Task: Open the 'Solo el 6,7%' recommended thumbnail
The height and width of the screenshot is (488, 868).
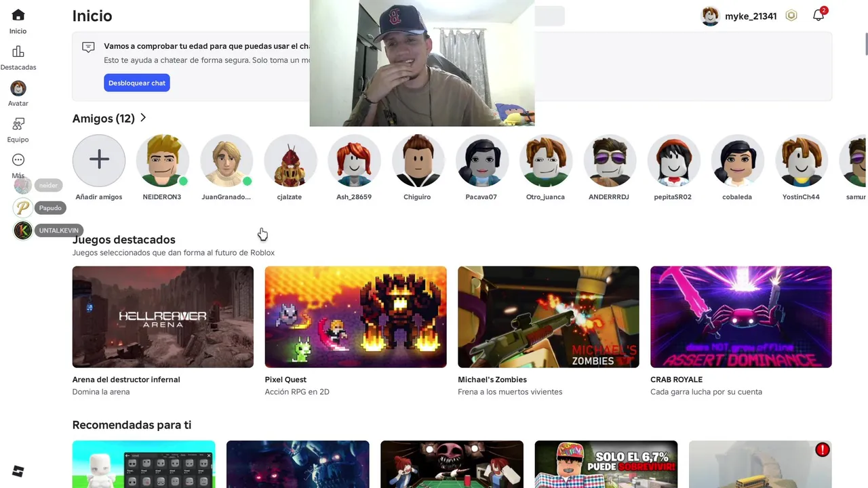Action: click(606, 464)
